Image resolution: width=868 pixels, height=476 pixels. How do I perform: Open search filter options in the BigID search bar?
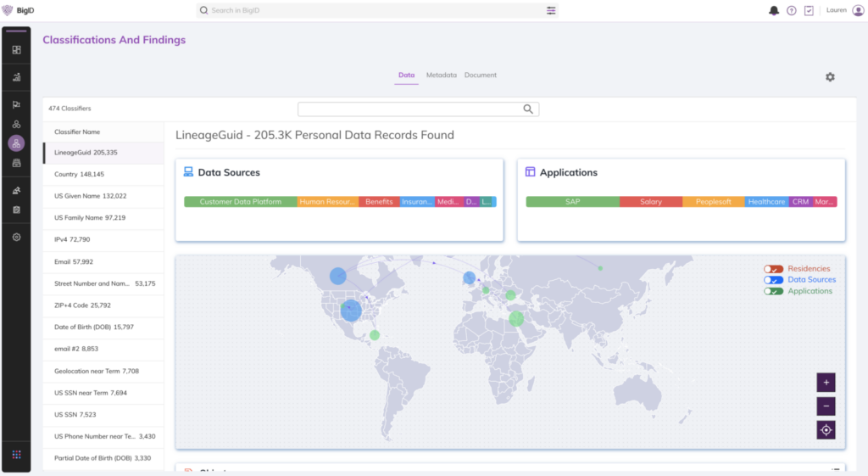tap(551, 10)
